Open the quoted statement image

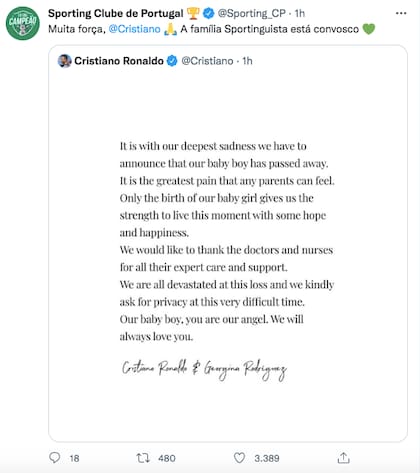pyautogui.click(x=228, y=255)
